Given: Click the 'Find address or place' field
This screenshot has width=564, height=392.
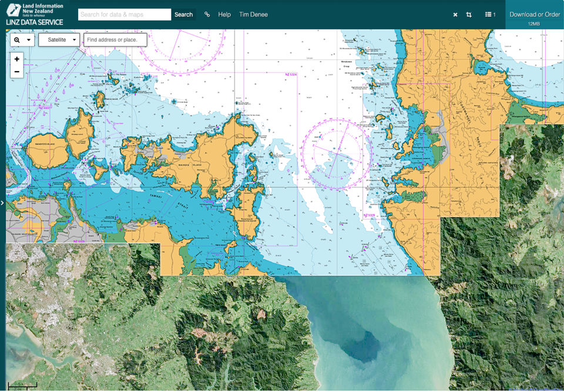Looking at the screenshot, I should coord(116,40).
